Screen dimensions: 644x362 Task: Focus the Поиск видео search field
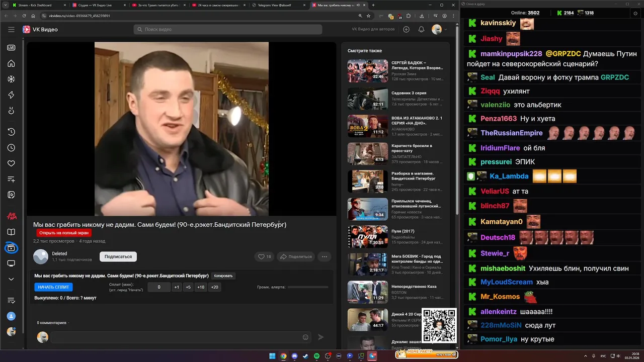228,29
